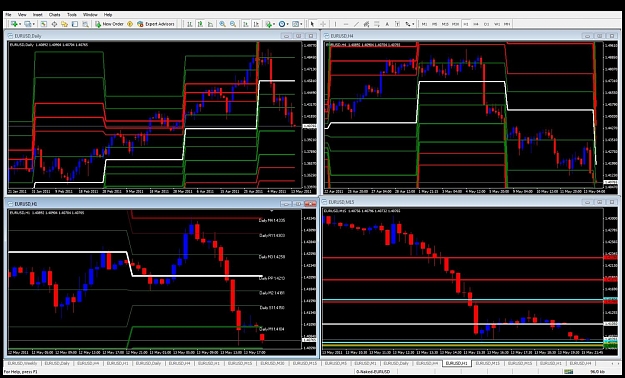
Task: Switch to the EURUSD,M5 chart tab
Action: click(335, 364)
